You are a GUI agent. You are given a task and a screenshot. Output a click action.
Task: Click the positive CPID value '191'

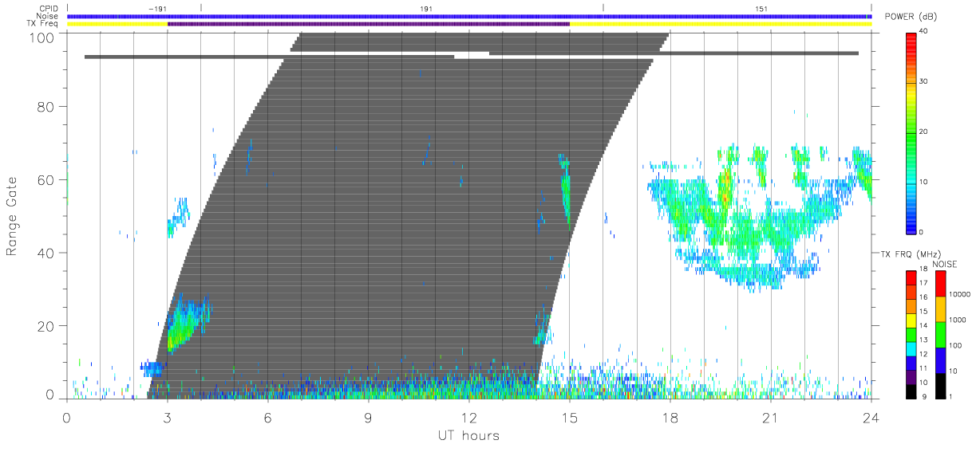point(426,8)
